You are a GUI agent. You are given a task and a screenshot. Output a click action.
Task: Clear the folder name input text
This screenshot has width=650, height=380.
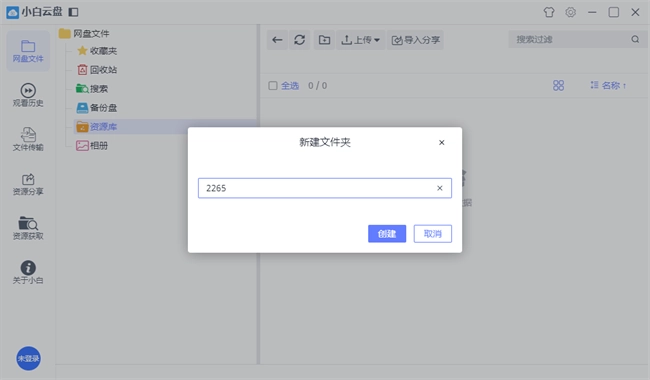point(440,188)
